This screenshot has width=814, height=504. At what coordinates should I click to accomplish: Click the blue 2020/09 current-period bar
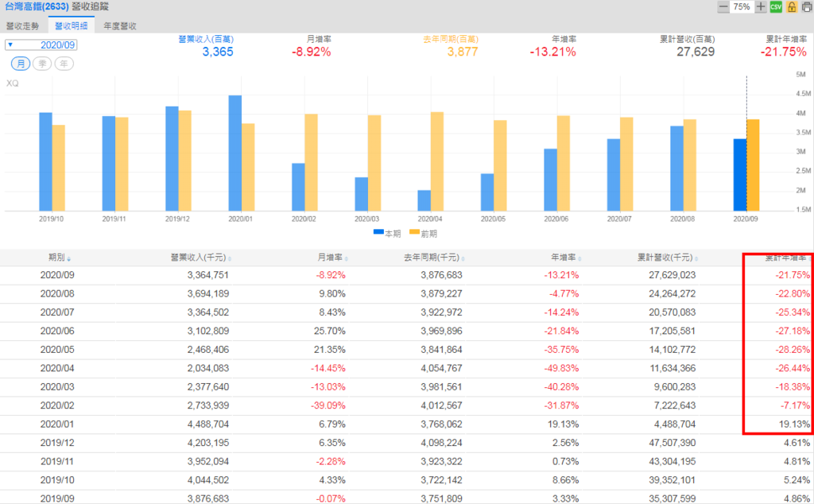[x=740, y=175]
